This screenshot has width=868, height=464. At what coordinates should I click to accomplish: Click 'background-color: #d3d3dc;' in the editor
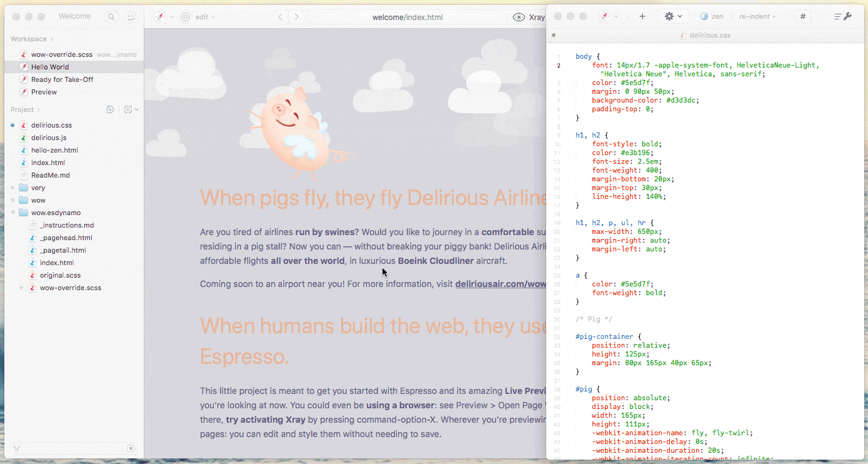(x=646, y=100)
